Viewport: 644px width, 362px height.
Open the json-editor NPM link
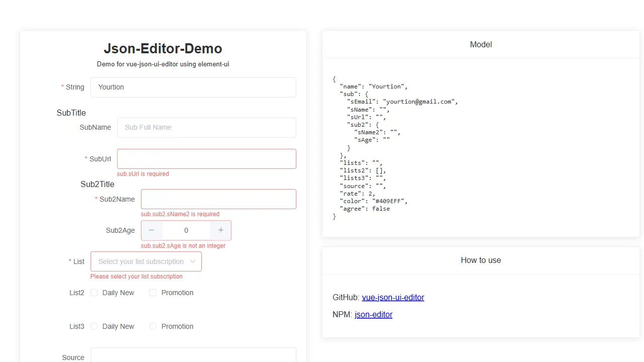tap(373, 314)
